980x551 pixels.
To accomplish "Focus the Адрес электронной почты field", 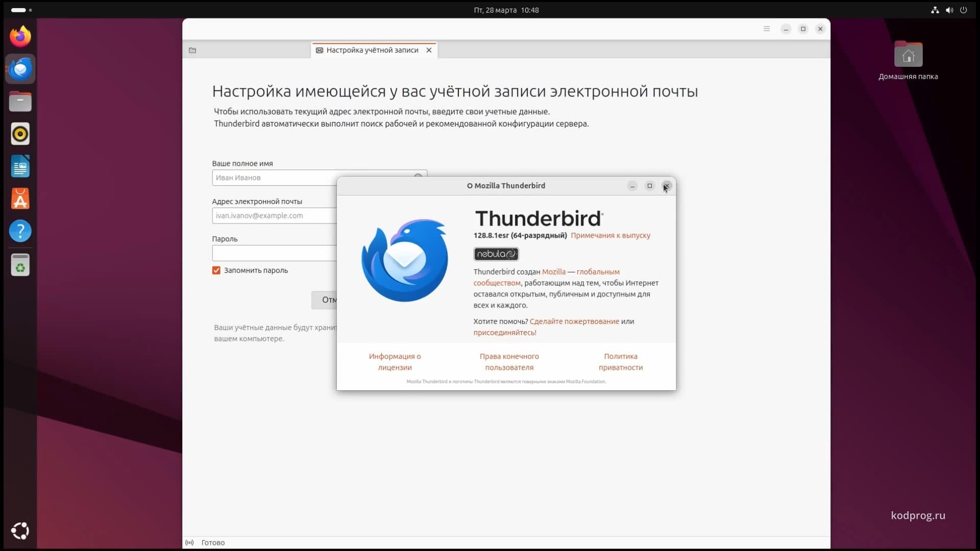I will tap(275, 215).
